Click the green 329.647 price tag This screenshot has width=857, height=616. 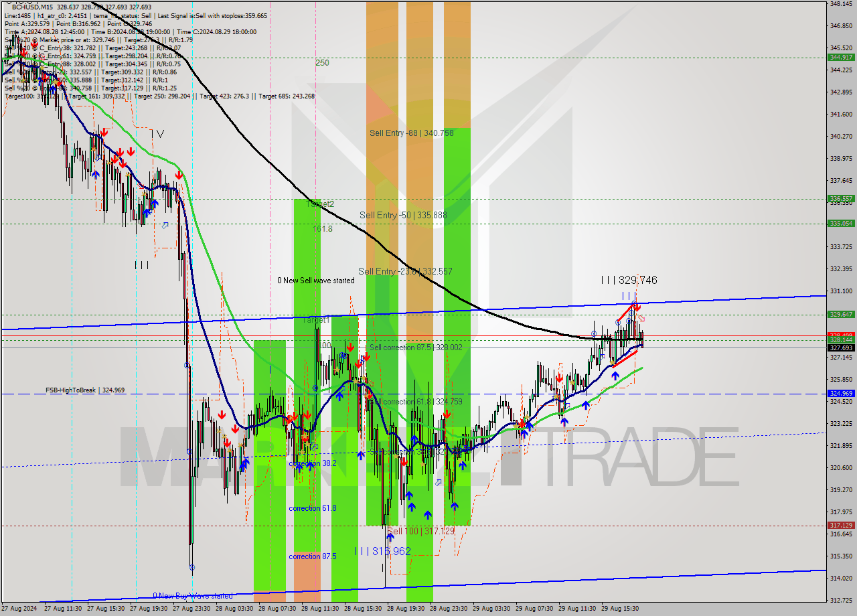click(842, 315)
